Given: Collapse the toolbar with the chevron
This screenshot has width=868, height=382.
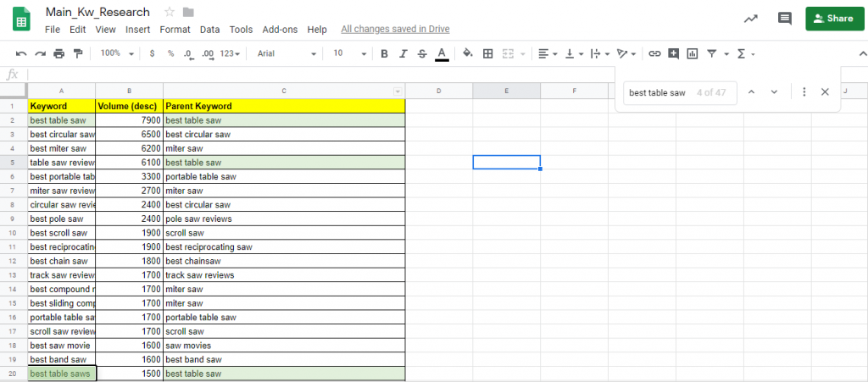Looking at the screenshot, I should 862,53.
